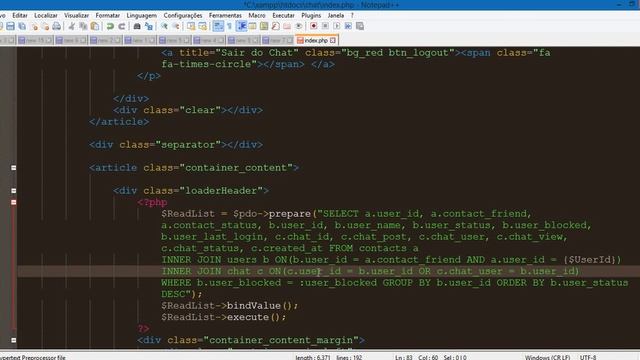This screenshot has height=360, width=640.
Task: Click length 6,371 lines 192 status entry
Action: coord(329,357)
